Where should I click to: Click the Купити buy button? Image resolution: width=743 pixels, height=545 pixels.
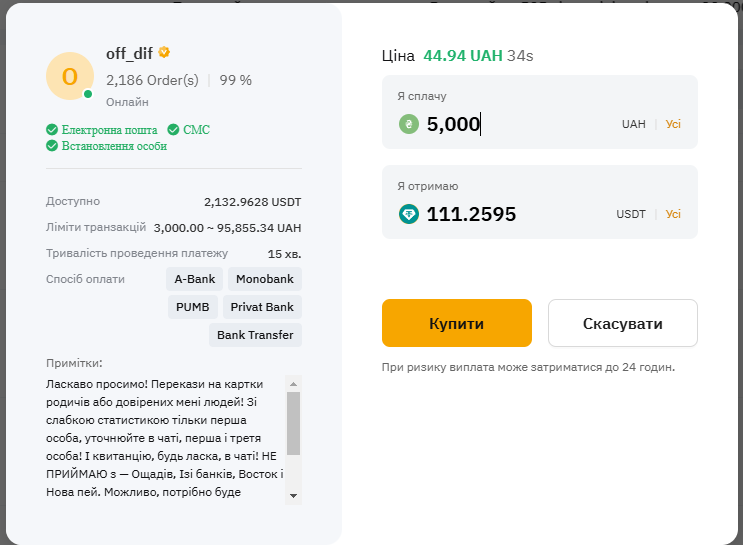point(457,323)
